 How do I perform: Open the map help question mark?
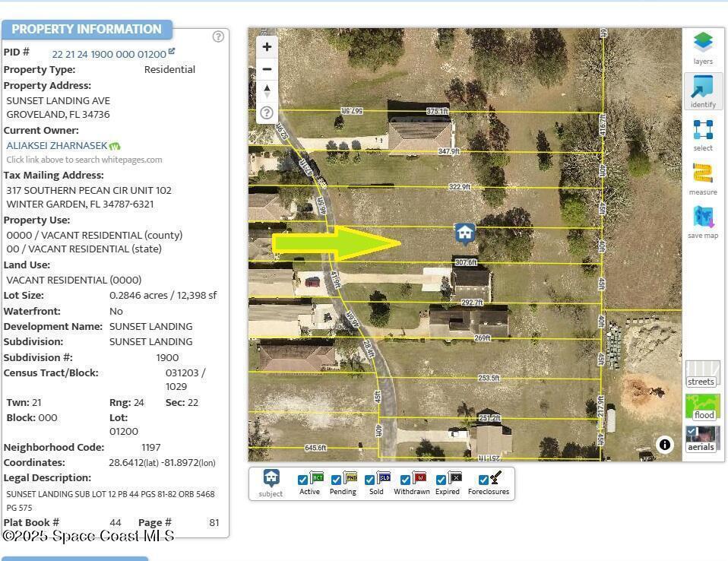coord(267,113)
